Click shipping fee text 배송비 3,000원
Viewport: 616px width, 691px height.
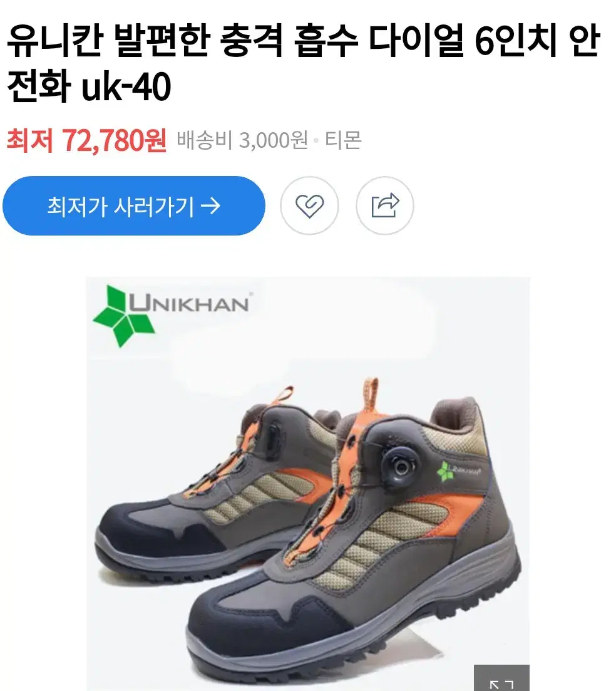(242, 140)
